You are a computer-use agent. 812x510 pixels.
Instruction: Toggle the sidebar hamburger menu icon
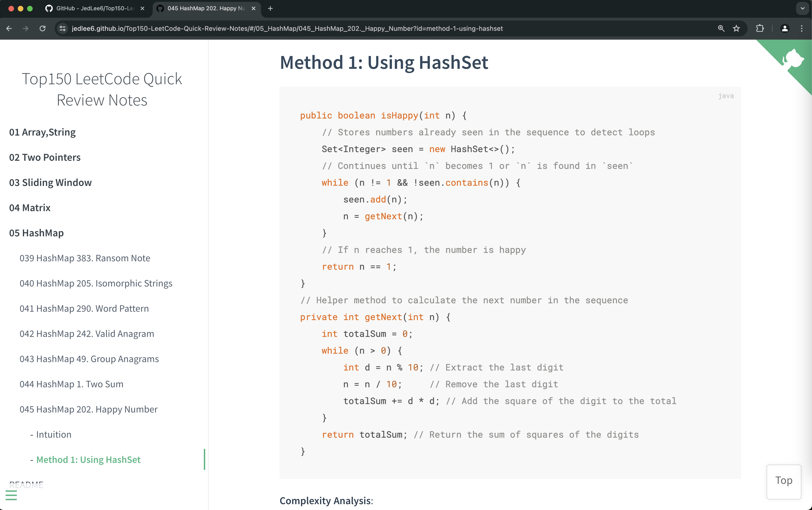click(11, 495)
